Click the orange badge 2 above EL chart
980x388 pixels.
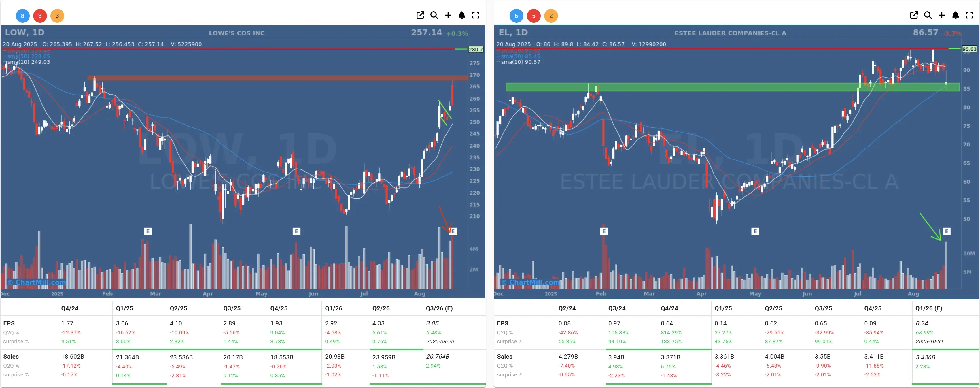coord(551,16)
